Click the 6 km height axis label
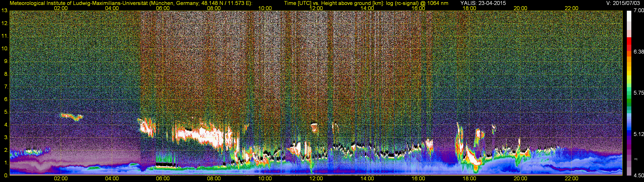This screenshot has width=644, height=182. pos(6,100)
